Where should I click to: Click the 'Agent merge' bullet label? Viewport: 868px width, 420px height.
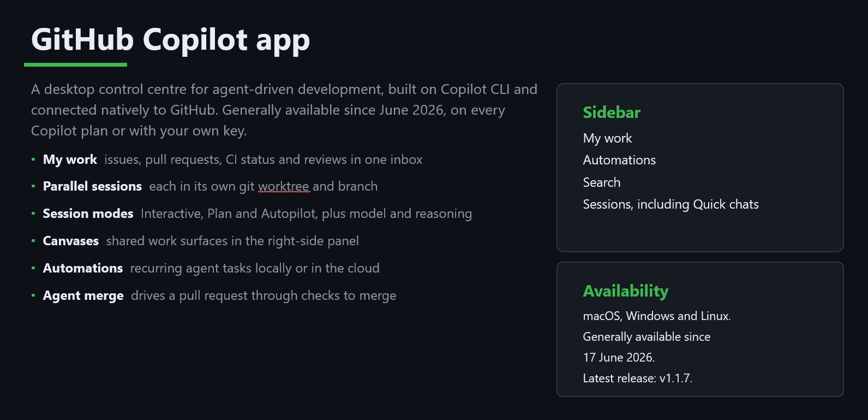[x=83, y=295]
